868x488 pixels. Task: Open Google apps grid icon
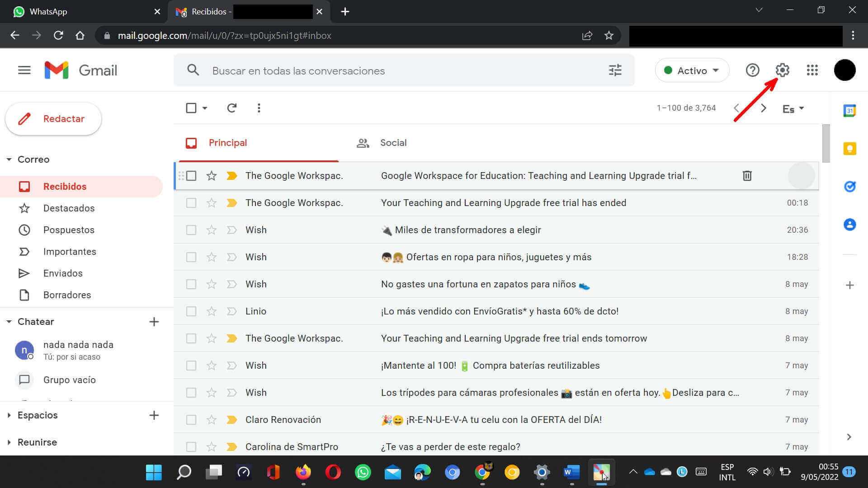(812, 70)
